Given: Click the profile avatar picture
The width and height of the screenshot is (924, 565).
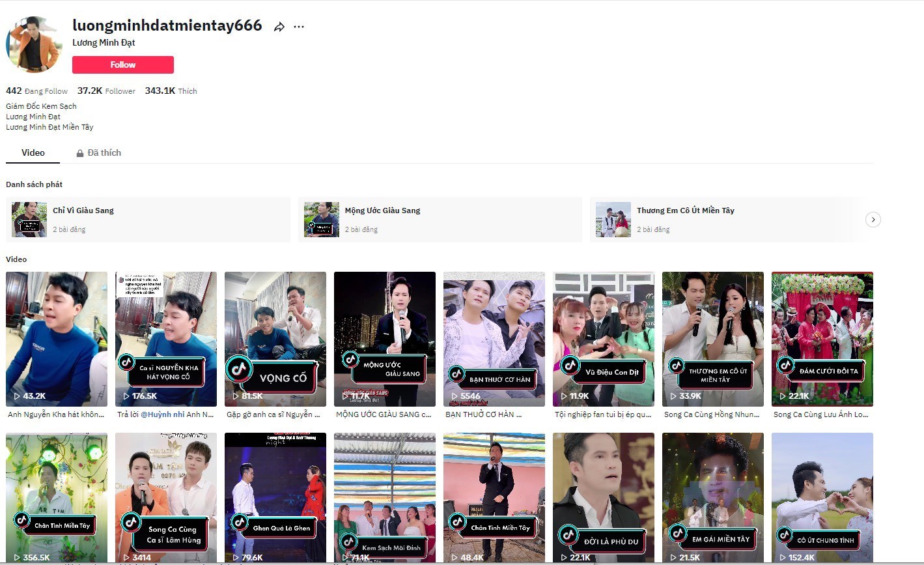Looking at the screenshot, I should [34, 45].
